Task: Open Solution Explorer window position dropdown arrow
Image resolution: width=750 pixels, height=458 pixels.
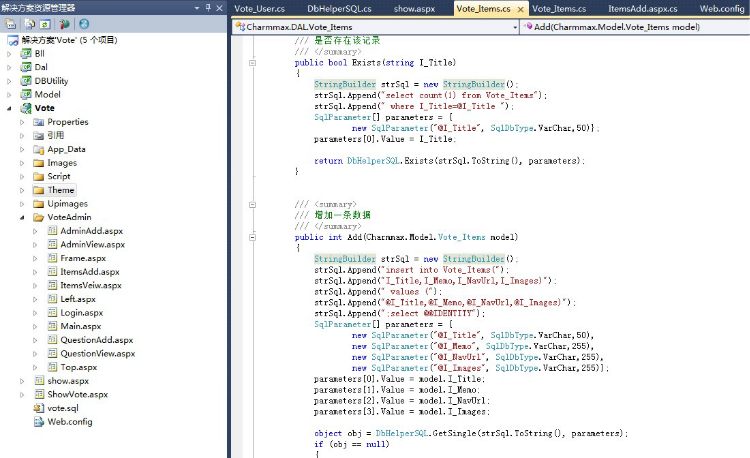Action: (x=197, y=8)
